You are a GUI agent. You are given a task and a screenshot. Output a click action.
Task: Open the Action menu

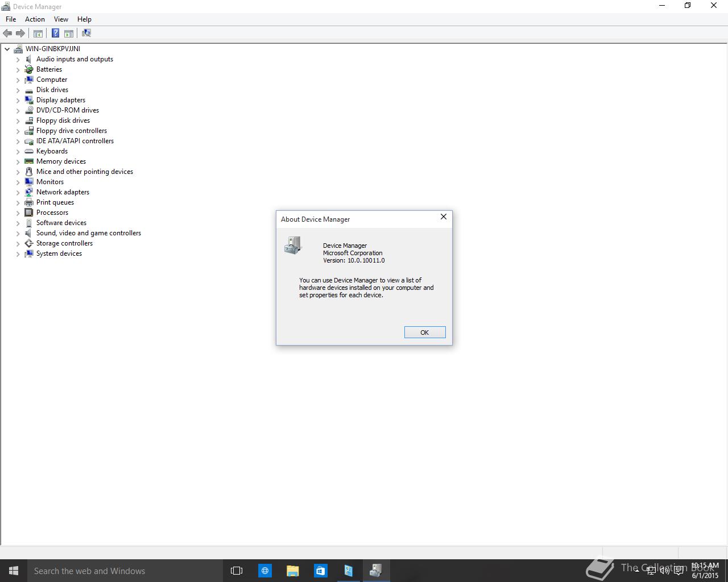pos(35,19)
